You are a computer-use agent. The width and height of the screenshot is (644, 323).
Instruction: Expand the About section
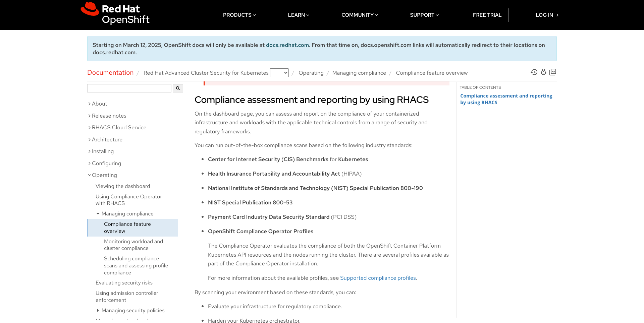click(98, 104)
